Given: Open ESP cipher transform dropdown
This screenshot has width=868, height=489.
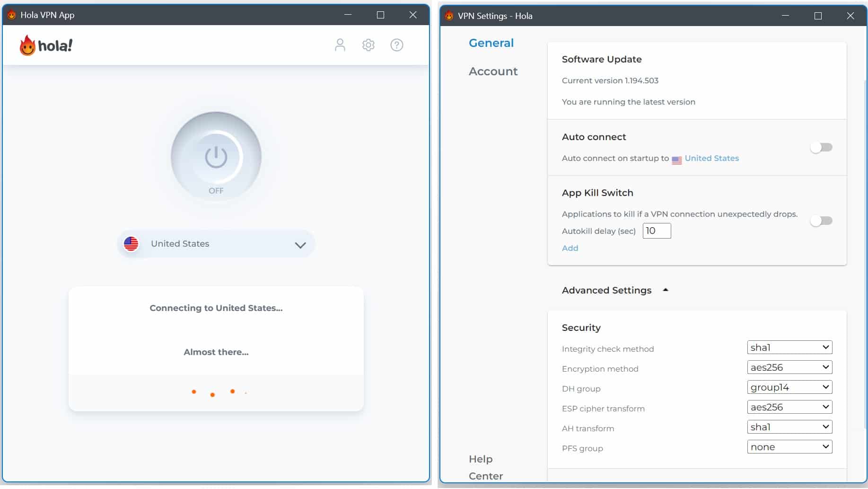Looking at the screenshot, I should click(789, 407).
